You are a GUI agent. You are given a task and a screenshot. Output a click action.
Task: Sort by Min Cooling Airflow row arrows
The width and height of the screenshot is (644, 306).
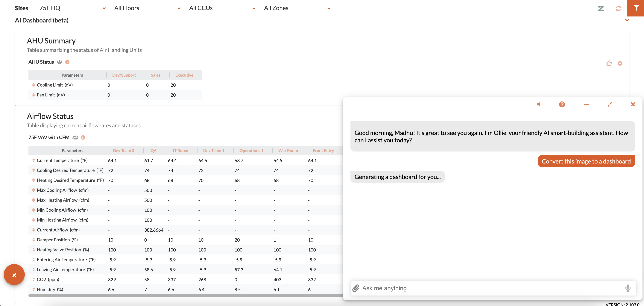point(34,210)
